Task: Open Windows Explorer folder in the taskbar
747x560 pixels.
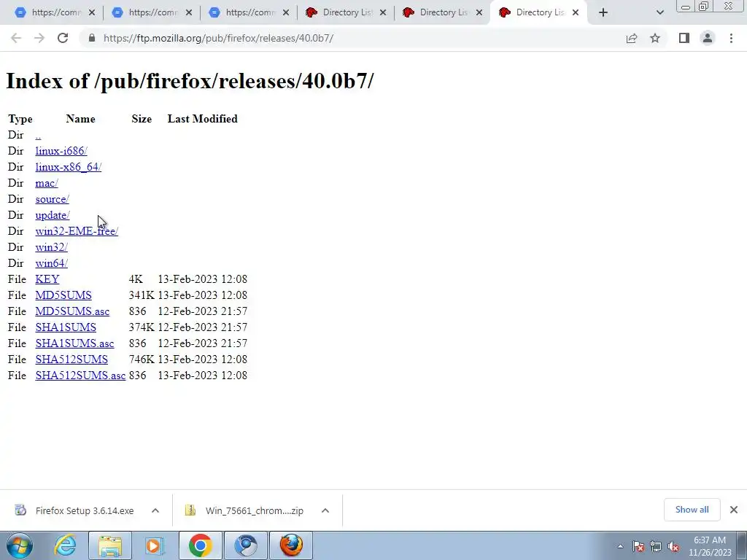Action: (110, 545)
